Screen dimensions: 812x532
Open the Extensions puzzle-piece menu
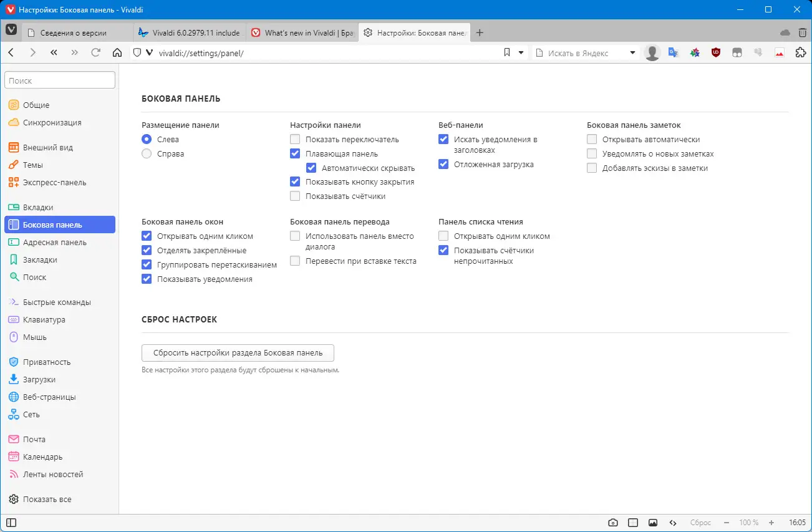click(801, 53)
